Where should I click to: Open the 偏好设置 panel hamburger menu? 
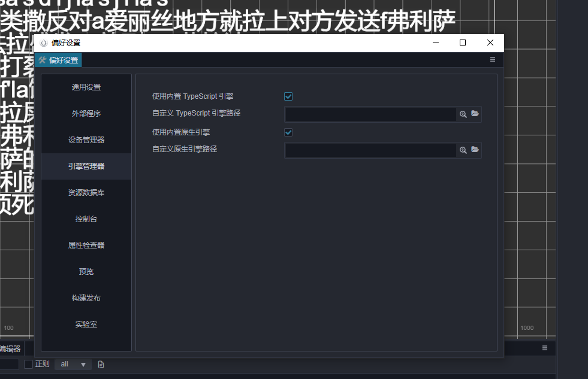(493, 59)
